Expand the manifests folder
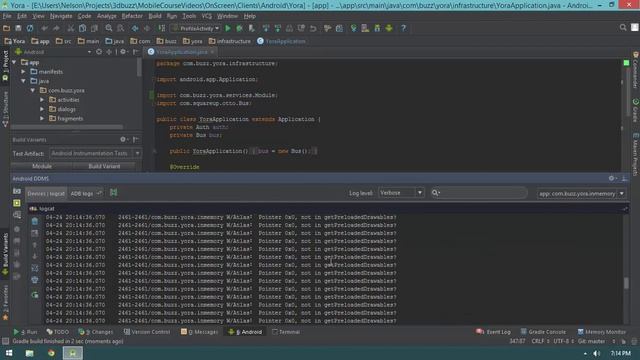This screenshot has height=360, width=640. pyautogui.click(x=24, y=72)
